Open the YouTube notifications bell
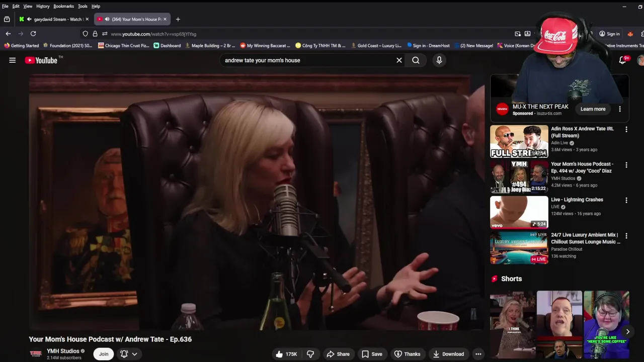Image resolution: width=644 pixels, height=362 pixels. [623, 60]
